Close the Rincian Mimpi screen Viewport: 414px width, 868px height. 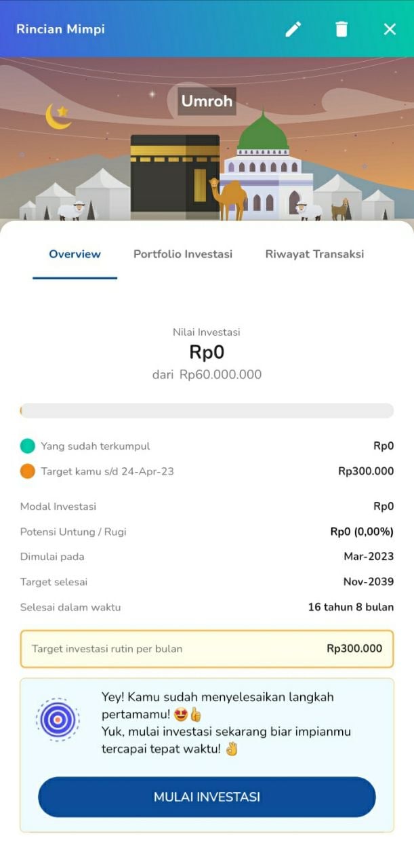[390, 29]
